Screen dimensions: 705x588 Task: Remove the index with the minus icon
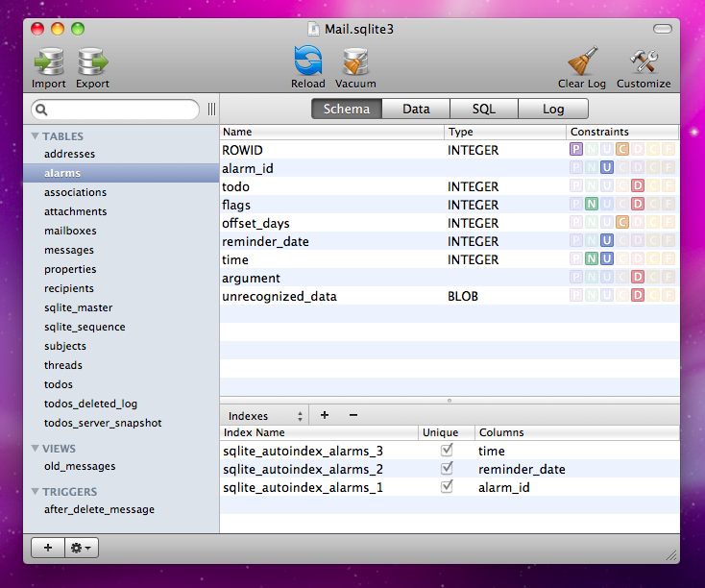(x=353, y=415)
